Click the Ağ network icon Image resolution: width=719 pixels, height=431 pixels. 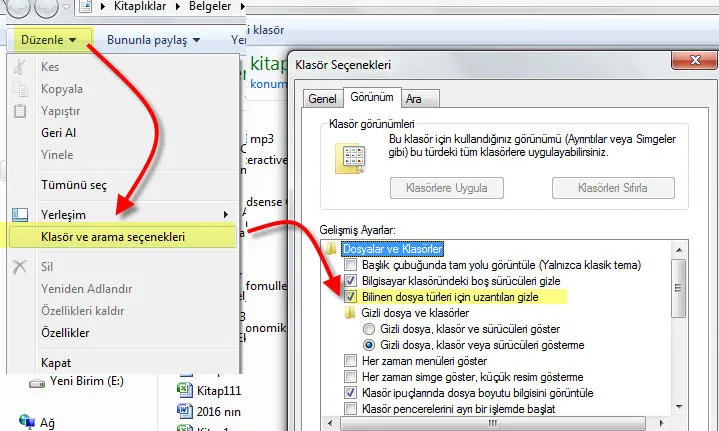coord(25,422)
